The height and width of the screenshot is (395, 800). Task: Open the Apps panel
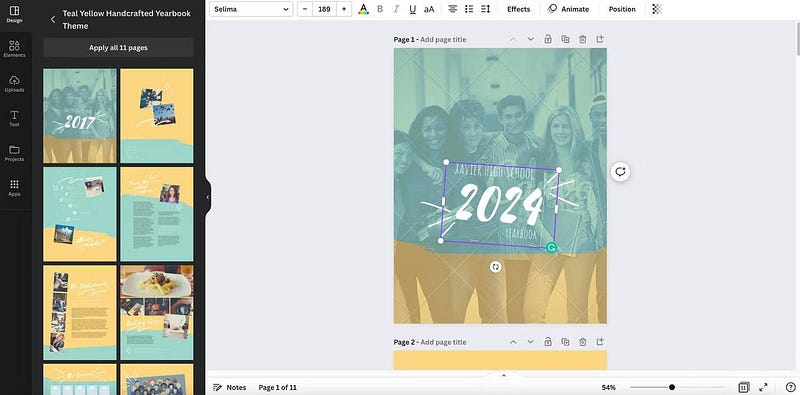pyautogui.click(x=14, y=188)
